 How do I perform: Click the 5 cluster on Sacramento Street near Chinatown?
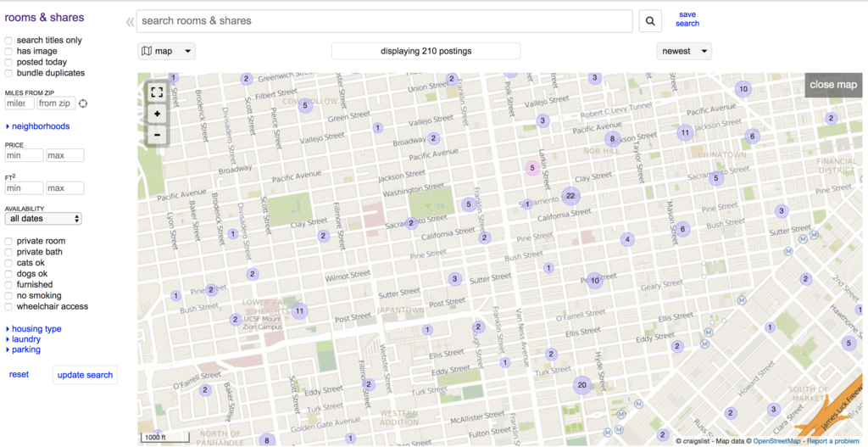pos(716,178)
